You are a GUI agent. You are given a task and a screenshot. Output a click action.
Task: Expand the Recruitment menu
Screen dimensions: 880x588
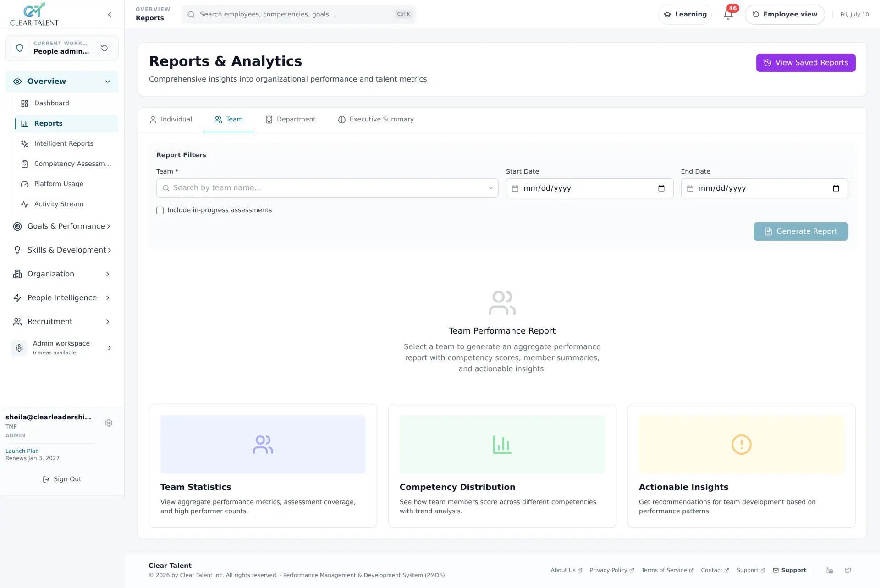[62, 322]
